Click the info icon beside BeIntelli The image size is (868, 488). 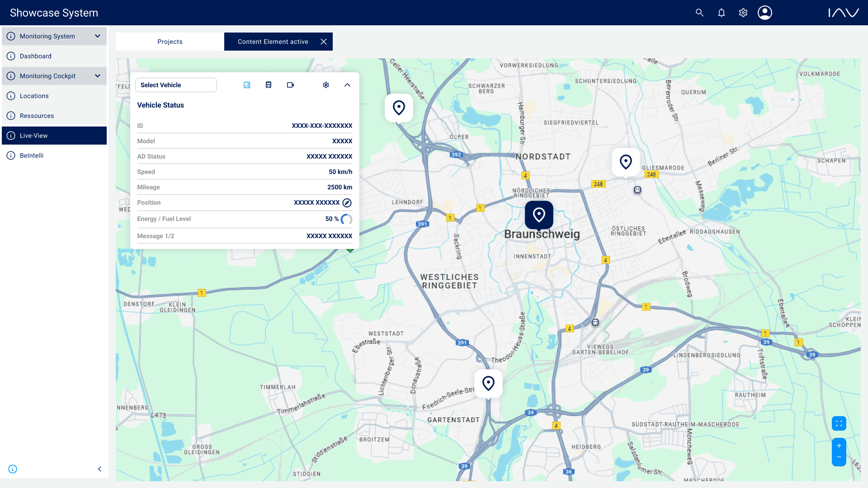pos(11,155)
